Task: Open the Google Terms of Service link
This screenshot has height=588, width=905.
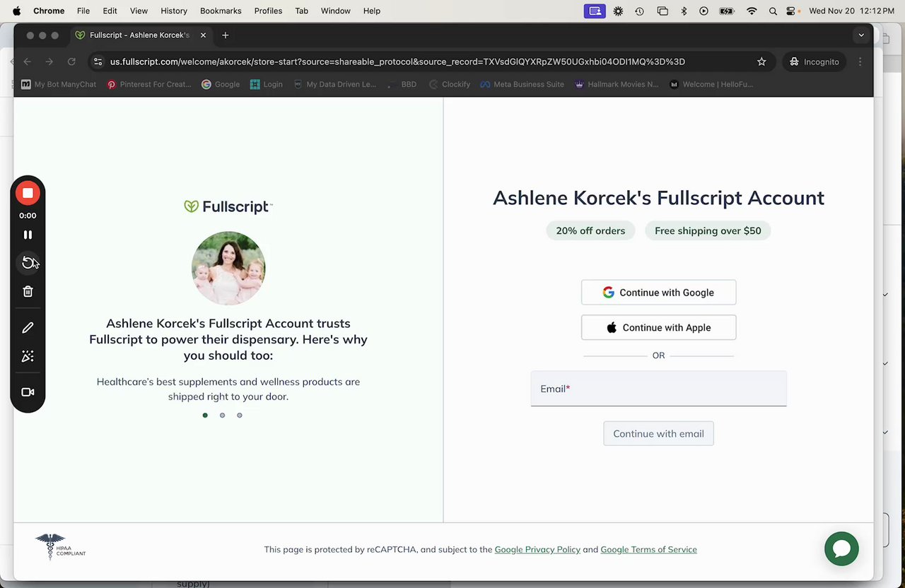Action: pos(648,549)
